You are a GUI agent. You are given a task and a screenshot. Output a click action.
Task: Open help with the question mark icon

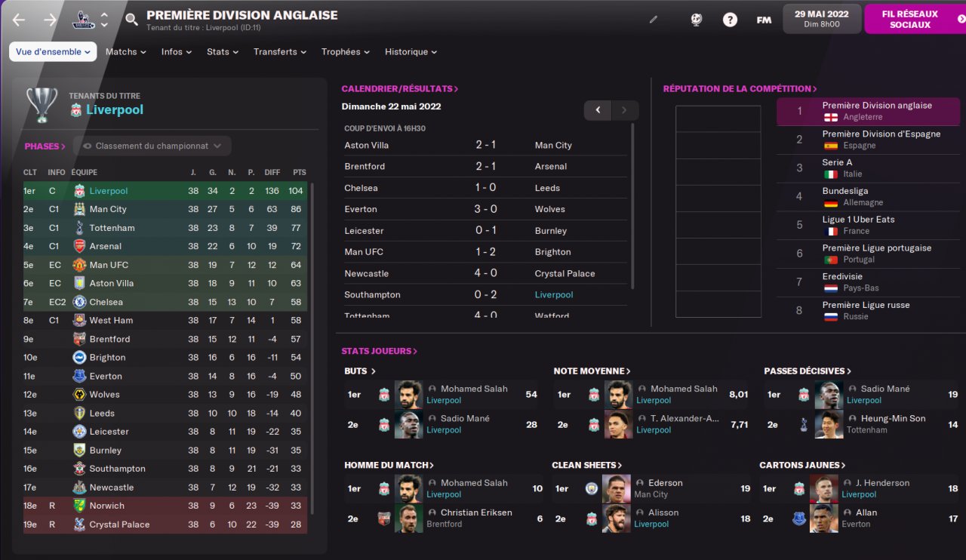[x=730, y=20]
